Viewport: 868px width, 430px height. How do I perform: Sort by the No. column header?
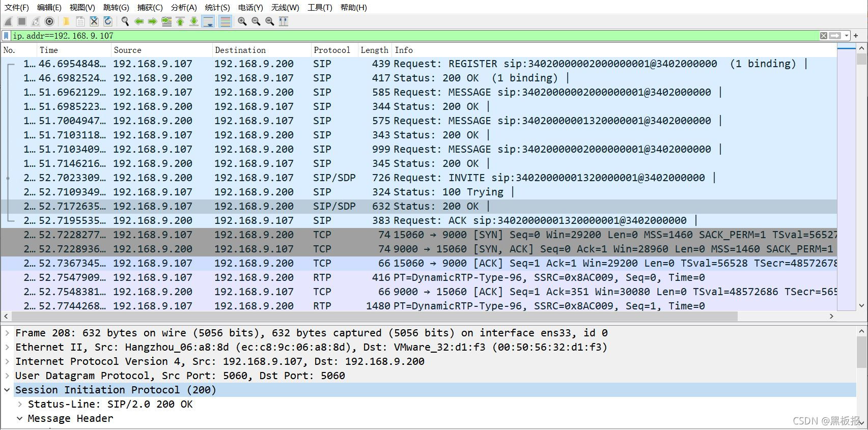click(19, 50)
